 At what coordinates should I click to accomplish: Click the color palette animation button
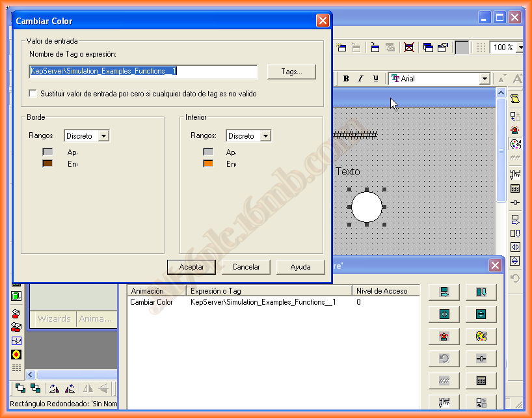click(481, 337)
